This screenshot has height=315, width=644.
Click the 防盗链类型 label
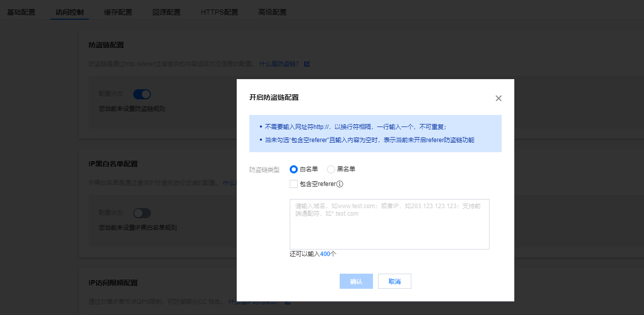coord(264,170)
